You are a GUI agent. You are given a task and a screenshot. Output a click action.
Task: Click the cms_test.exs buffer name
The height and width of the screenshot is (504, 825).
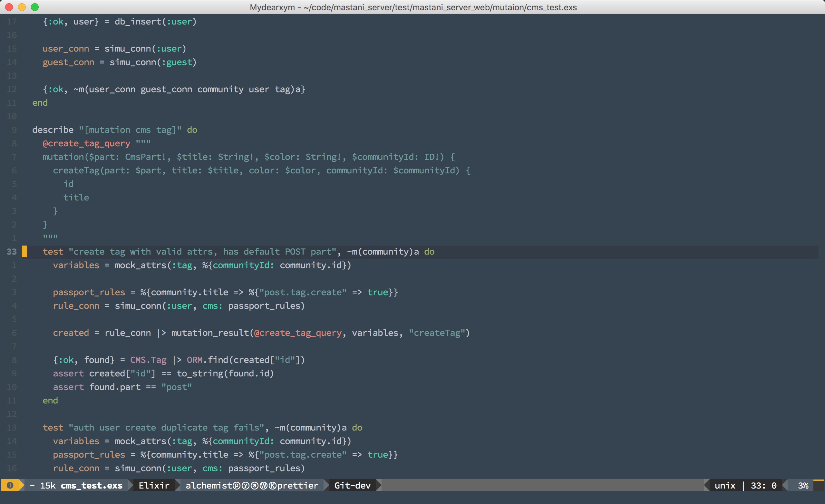click(92, 486)
